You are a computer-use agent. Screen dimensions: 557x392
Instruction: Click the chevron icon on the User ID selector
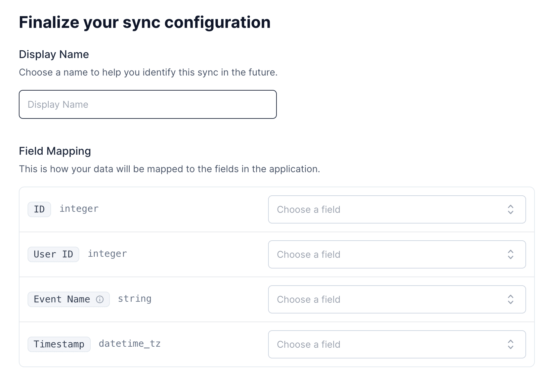510,254
